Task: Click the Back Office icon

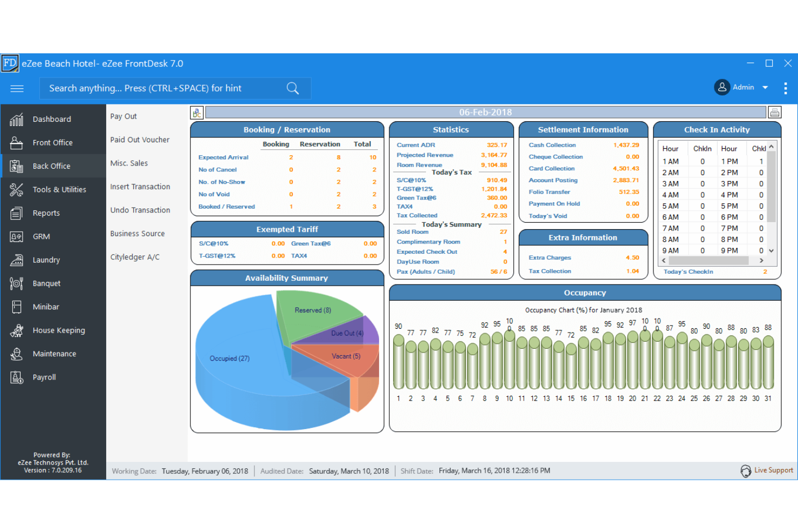Action: (x=17, y=166)
